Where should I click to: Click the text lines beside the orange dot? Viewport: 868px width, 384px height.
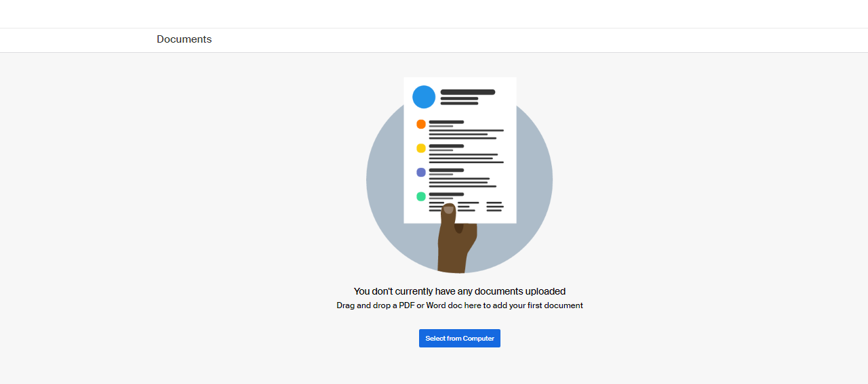pyautogui.click(x=465, y=130)
